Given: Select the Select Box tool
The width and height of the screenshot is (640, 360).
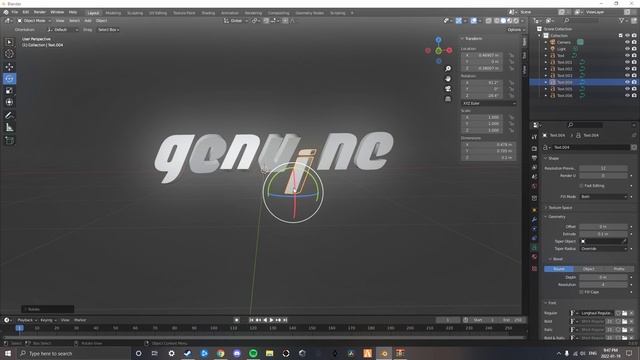Looking at the screenshot, I should click(x=9, y=42).
